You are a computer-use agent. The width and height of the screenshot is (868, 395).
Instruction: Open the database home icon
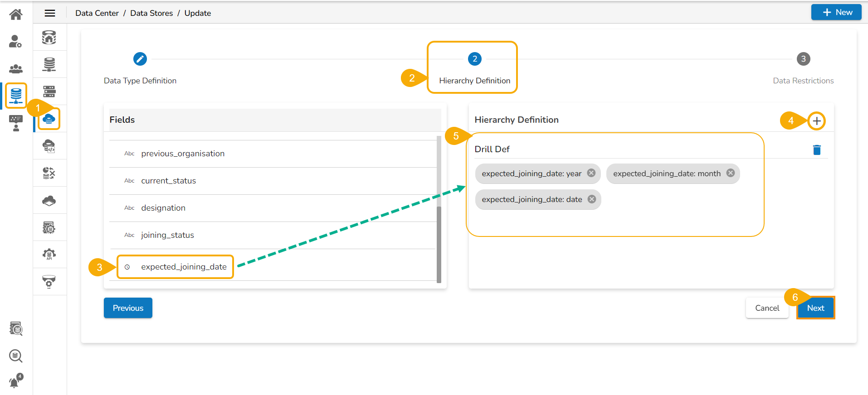(49, 37)
